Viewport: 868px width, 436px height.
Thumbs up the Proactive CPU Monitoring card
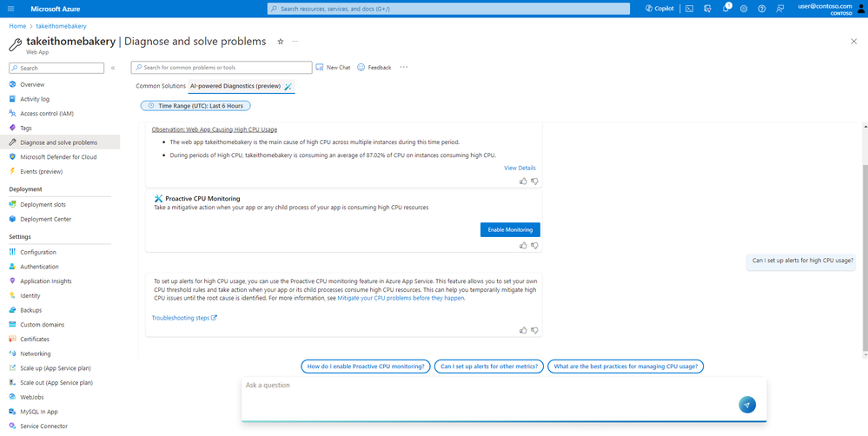click(523, 245)
